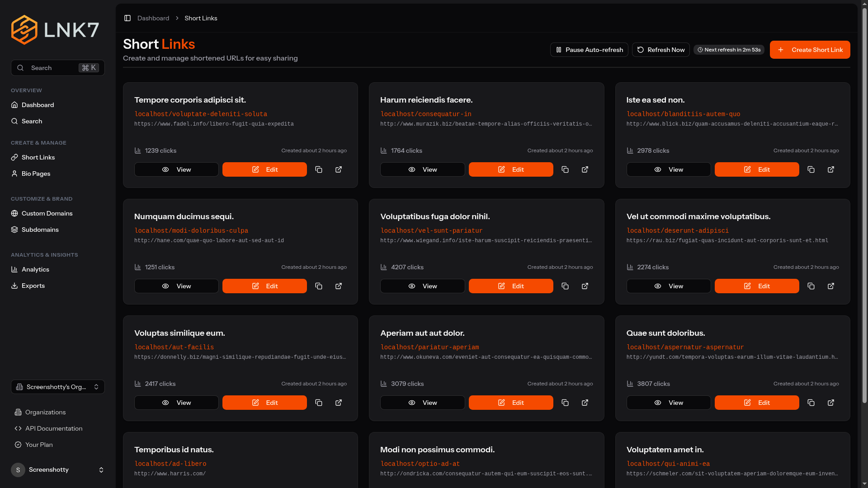The image size is (868, 488).
Task: Open consequatur-in link in new tab icon
Action: (x=585, y=169)
